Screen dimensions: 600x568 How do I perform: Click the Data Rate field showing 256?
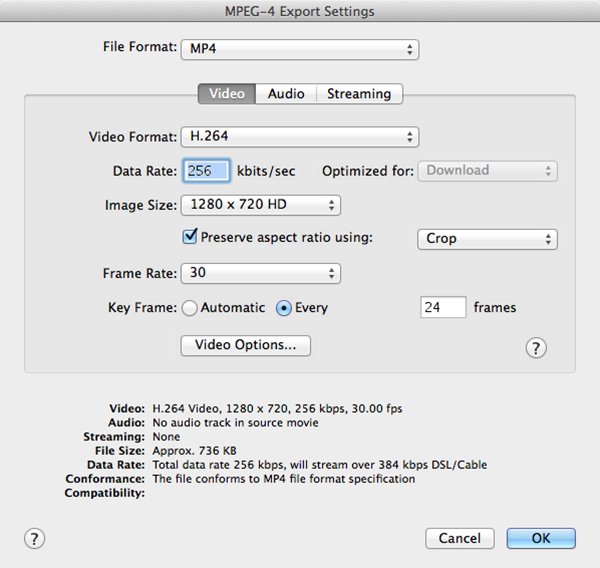click(206, 171)
